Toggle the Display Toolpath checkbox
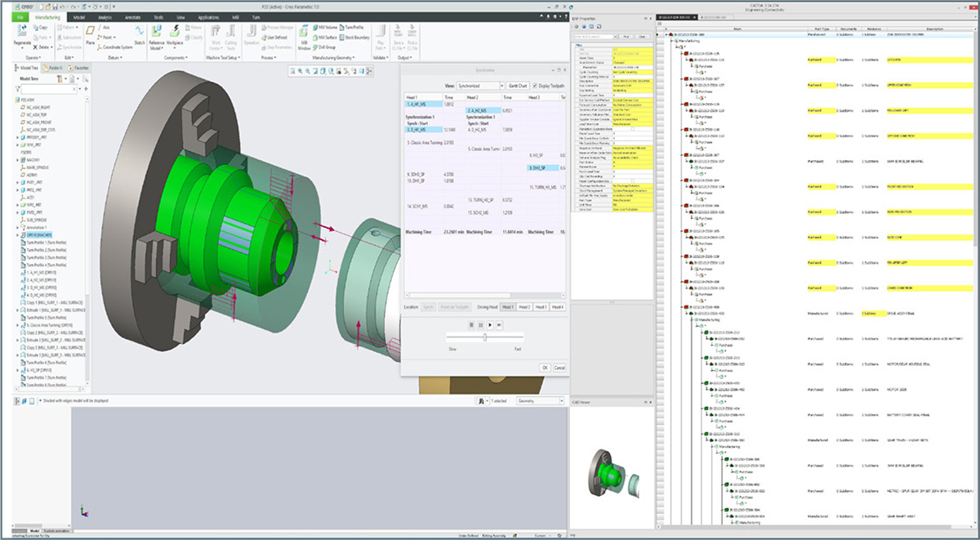The height and width of the screenshot is (540, 980). coord(535,85)
